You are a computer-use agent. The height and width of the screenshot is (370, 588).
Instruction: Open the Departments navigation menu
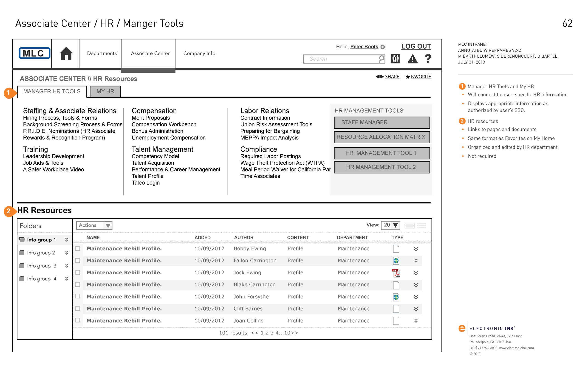(102, 53)
